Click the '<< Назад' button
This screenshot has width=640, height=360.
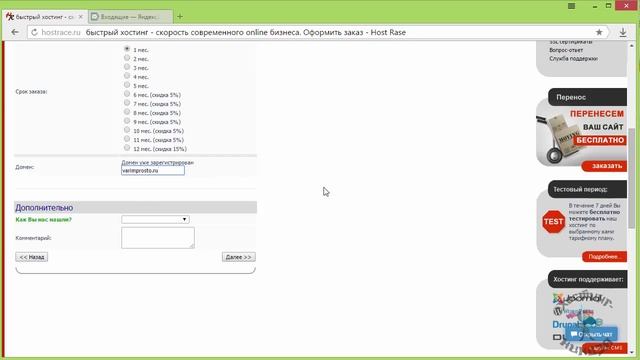31,257
